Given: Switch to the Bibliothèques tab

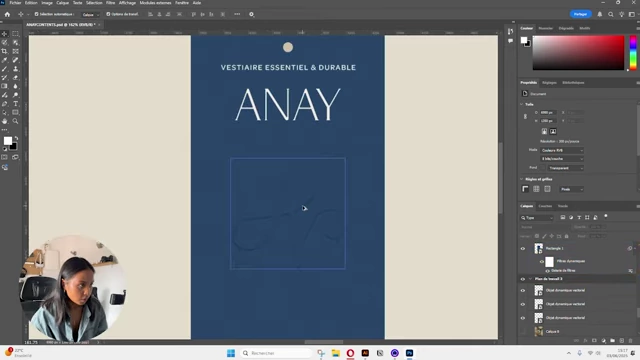Looking at the screenshot, I should coord(573,83).
